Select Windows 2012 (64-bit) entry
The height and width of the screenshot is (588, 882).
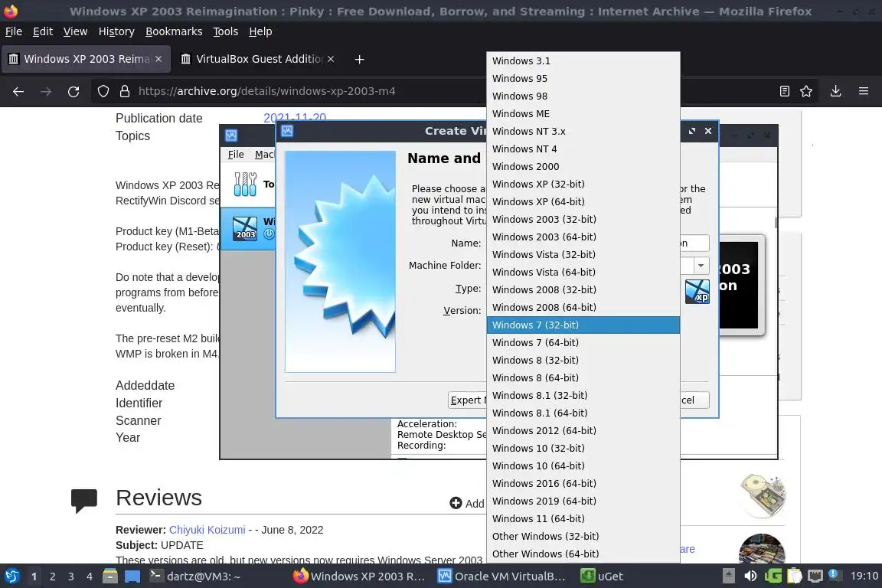583,430
